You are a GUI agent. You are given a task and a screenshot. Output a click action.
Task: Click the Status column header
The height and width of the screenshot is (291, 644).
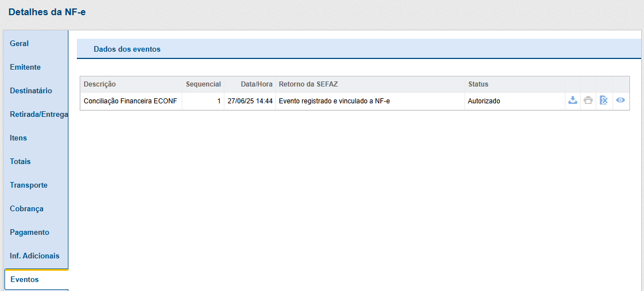coord(478,84)
